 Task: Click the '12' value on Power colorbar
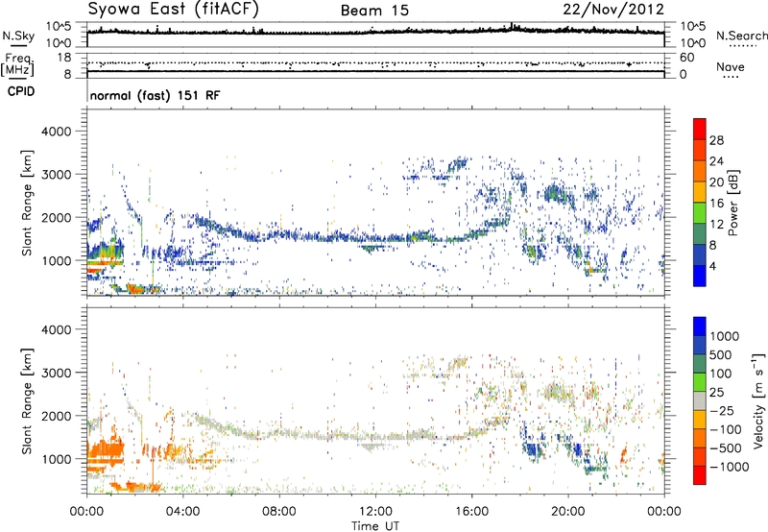coord(716,225)
